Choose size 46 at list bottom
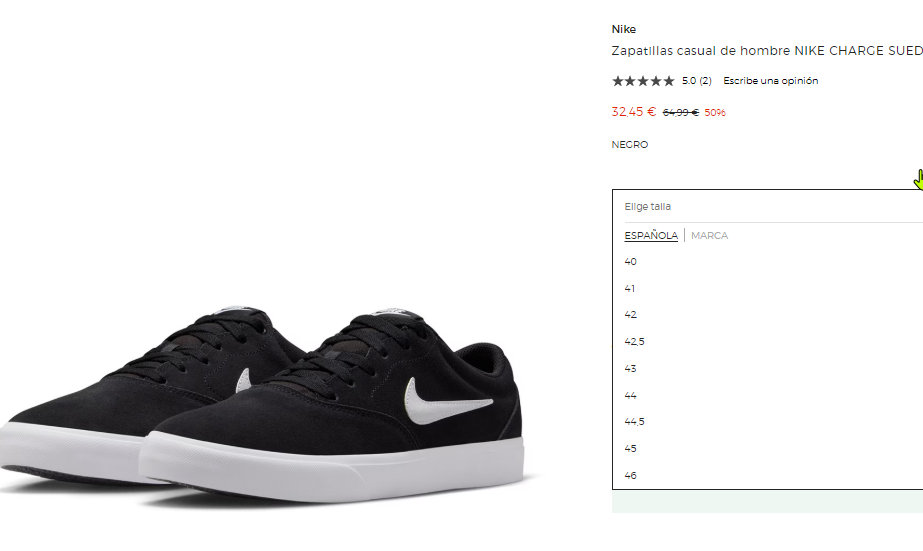 coord(631,476)
